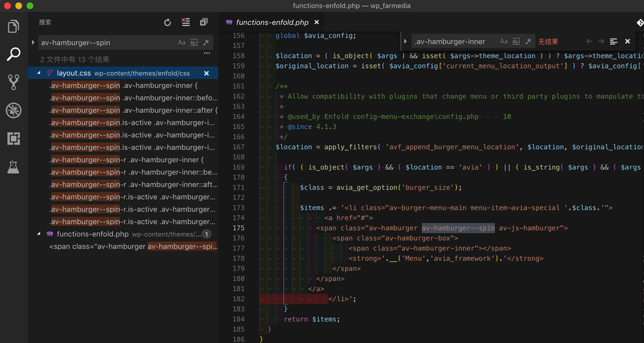Open the Test beaker icon view
Image resolution: width=644 pixels, height=343 pixels.
point(13,167)
